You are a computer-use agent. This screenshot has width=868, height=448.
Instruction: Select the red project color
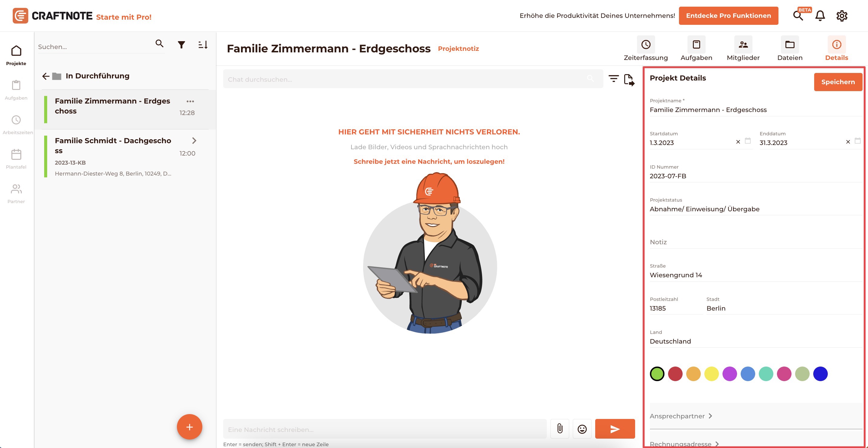675,374
